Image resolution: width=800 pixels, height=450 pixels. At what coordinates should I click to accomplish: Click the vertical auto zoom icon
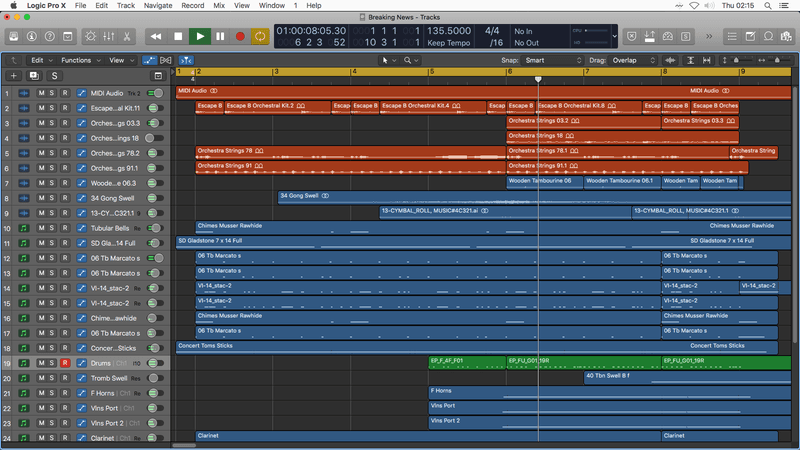[x=690, y=60]
